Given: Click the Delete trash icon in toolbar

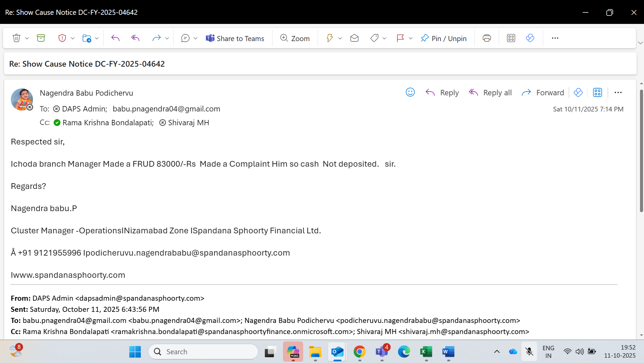Looking at the screenshot, I should click(x=16, y=38).
